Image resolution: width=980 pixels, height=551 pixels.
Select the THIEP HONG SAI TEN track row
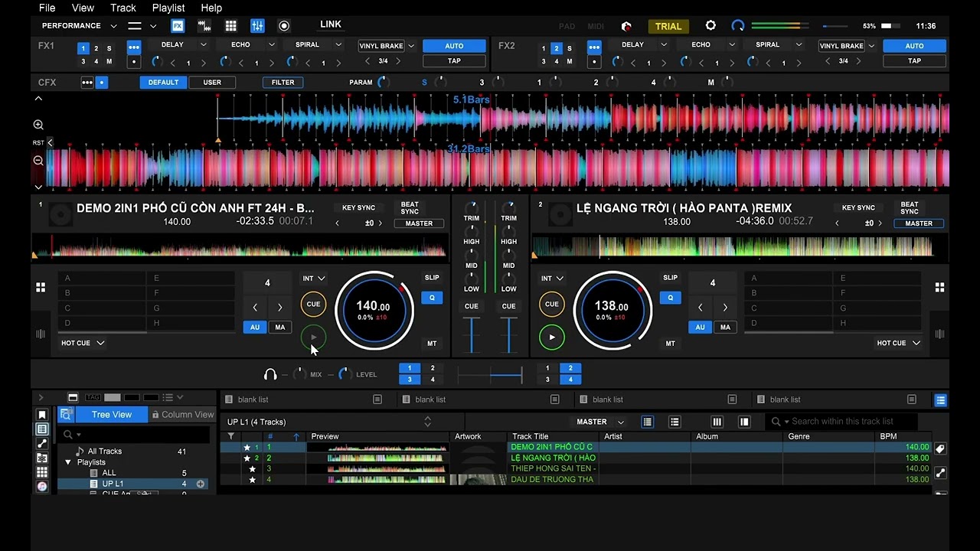tap(553, 468)
